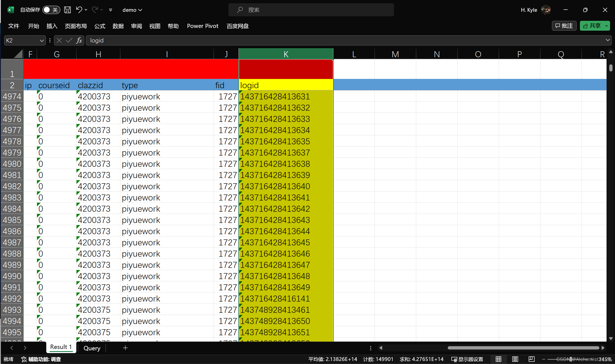Click the Normal view grid icon in status bar
Viewport: 615px width, 364px height.
[498, 359]
